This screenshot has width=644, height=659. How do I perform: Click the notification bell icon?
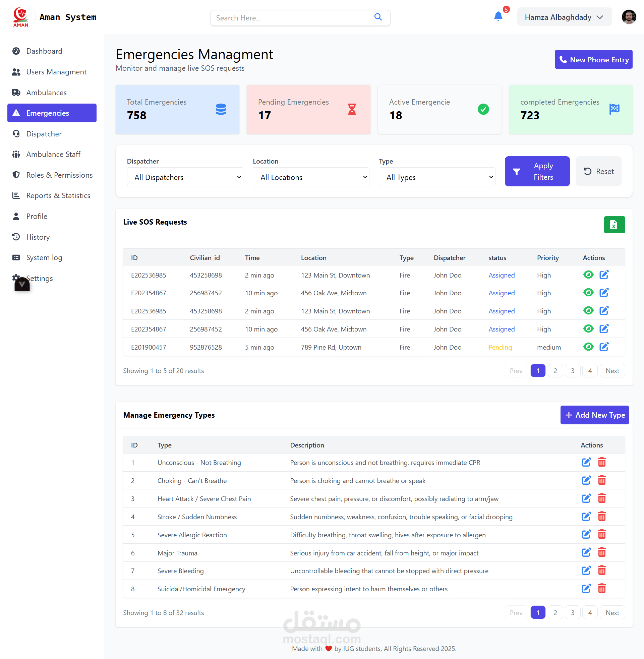click(498, 16)
